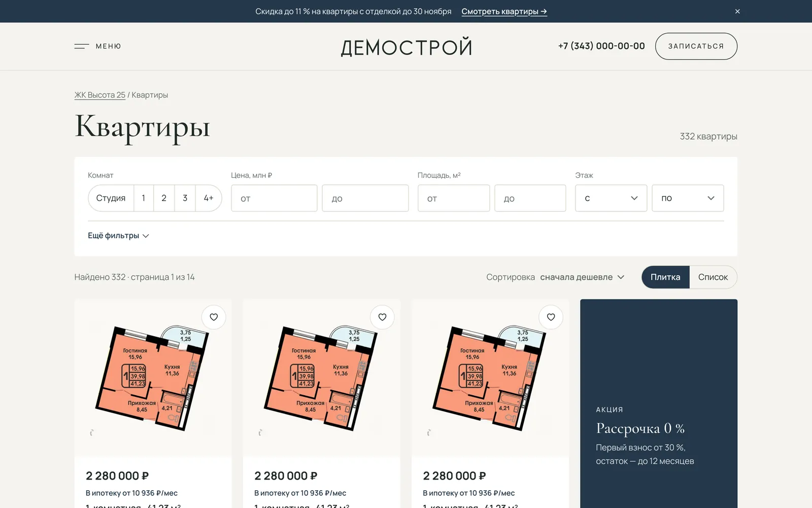Click 'Найдено 332 · страница 1 из 14'
The image size is (812, 508).
coord(134,277)
